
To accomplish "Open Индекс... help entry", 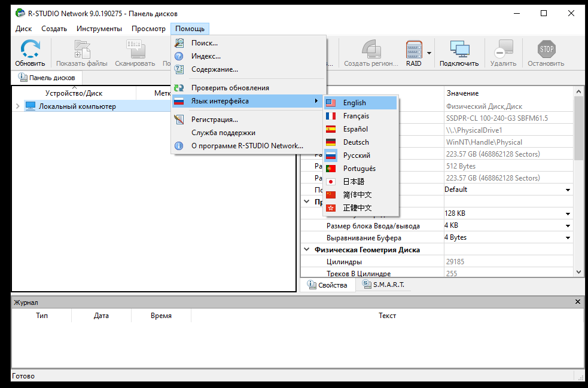I will point(249,56).
